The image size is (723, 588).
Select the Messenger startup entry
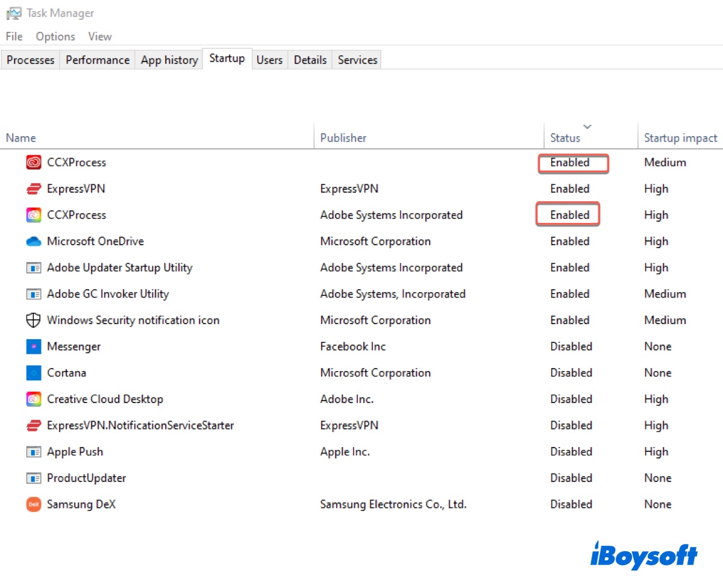(x=74, y=346)
